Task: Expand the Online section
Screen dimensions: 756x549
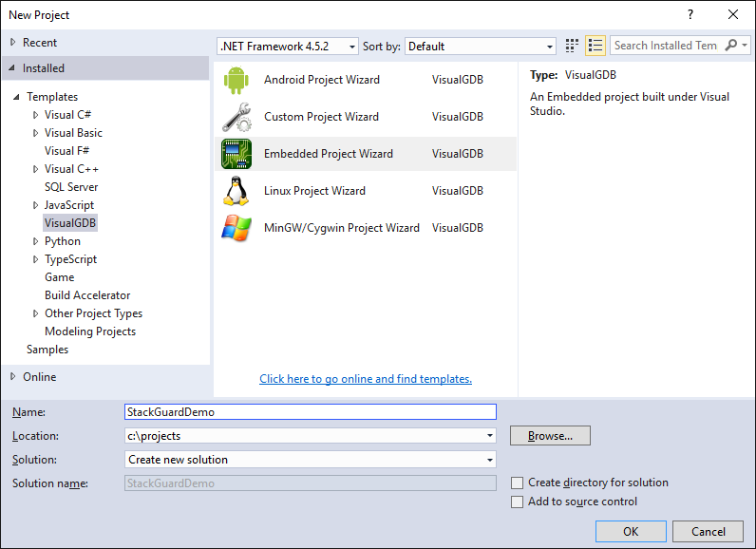Action: point(13,376)
